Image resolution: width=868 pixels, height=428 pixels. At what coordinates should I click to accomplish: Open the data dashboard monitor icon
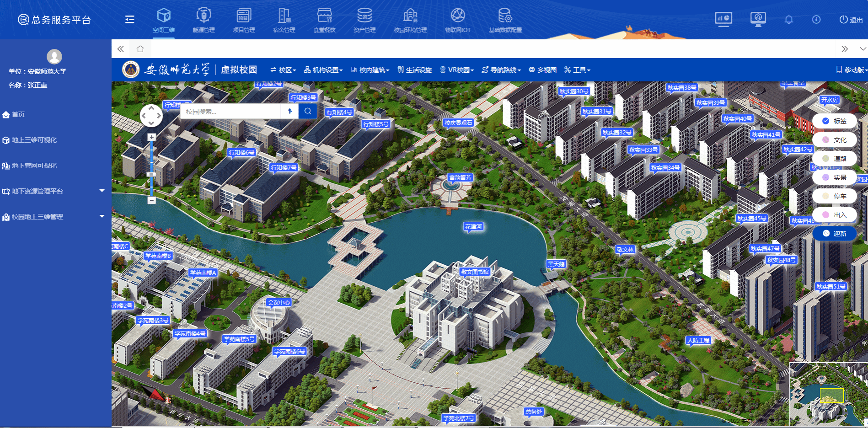pos(723,19)
